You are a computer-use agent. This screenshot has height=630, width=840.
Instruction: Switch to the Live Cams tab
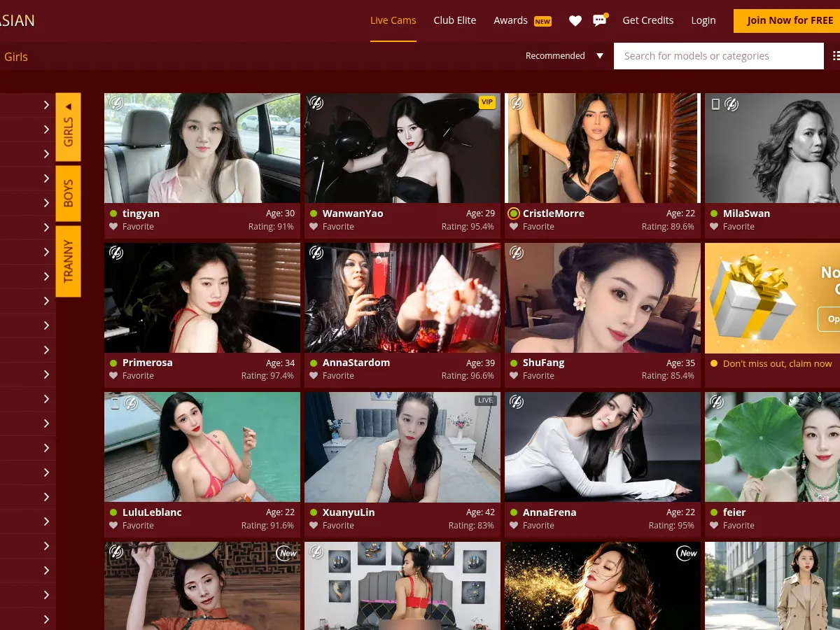[393, 20]
